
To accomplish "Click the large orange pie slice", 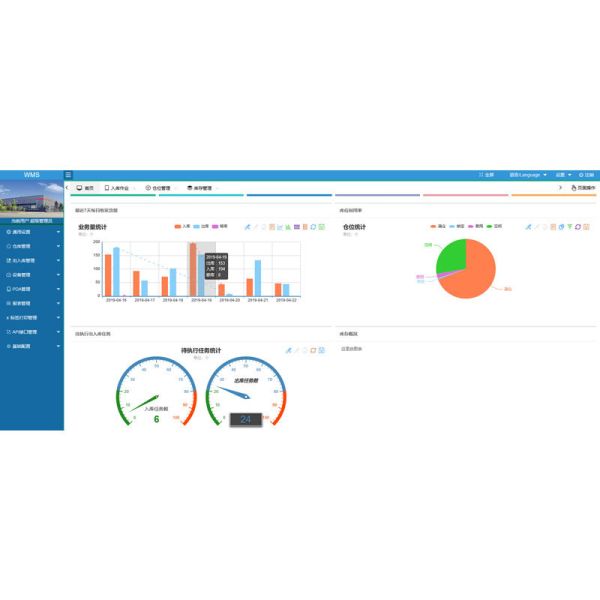I will [474, 277].
